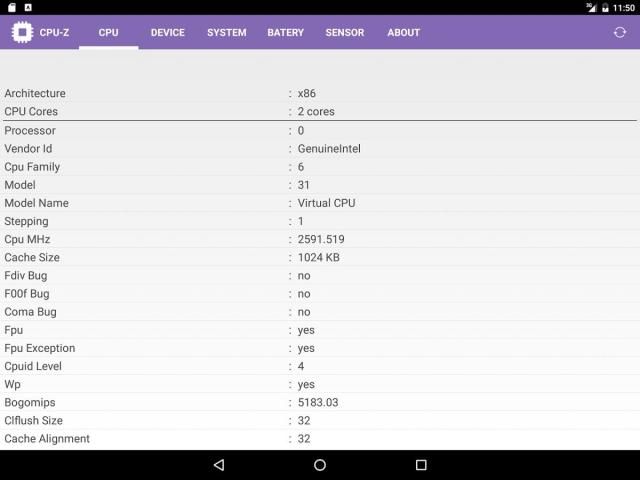Open the ABOUT tab
Screen dimensions: 640x480
(x=403, y=32)
